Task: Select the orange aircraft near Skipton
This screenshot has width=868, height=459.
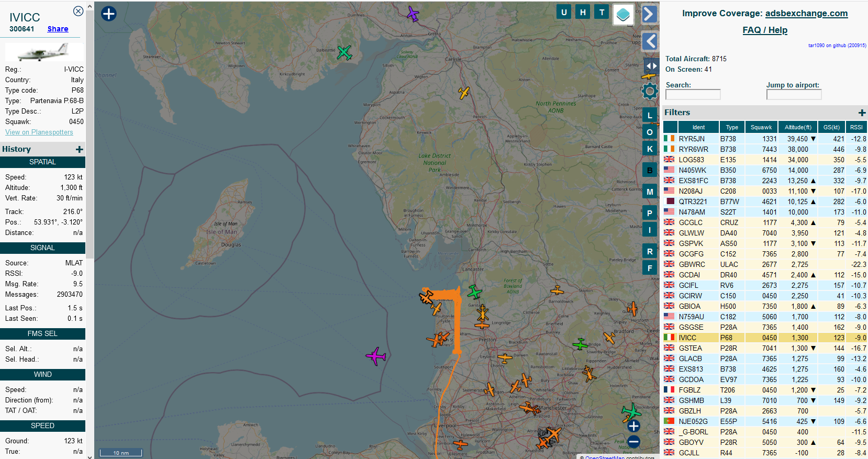Action: pyautogui.click(x=557, y=290)
